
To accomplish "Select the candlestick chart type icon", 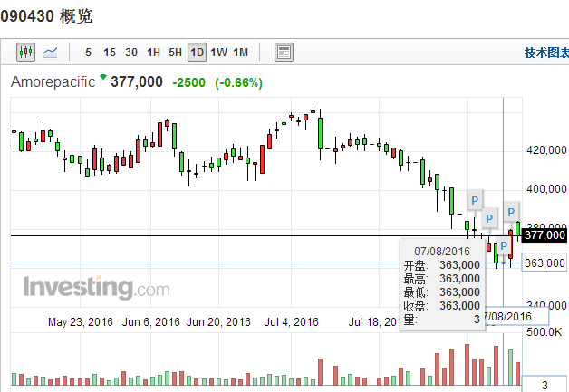I will point(25,53).
